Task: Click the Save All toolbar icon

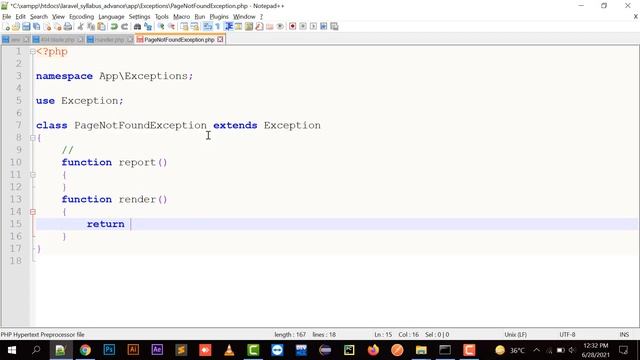Action: coord(37,27)
